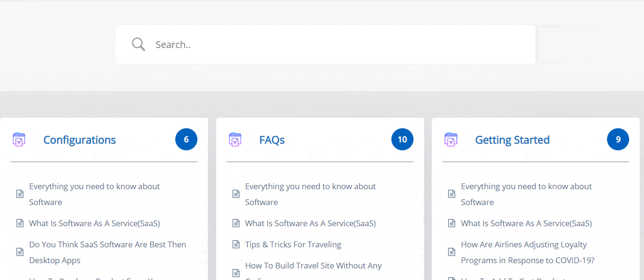
Task: Open the FAQs category
Action: coord(272,140)
